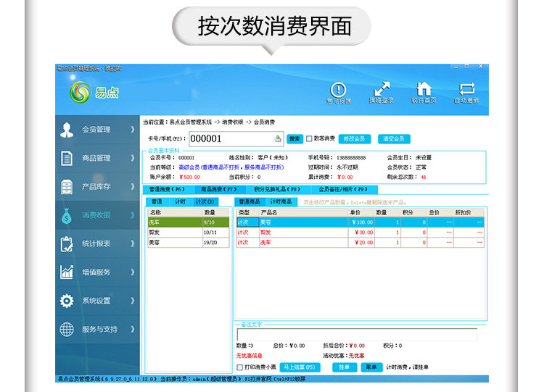Click the 折扣价 column header
Image resolution: width=544 pixels, height=392 pixels.
click(469, 212)
